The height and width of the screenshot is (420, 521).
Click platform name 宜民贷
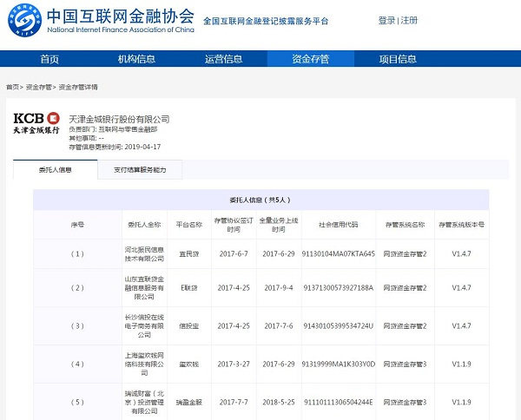(189, 254)
